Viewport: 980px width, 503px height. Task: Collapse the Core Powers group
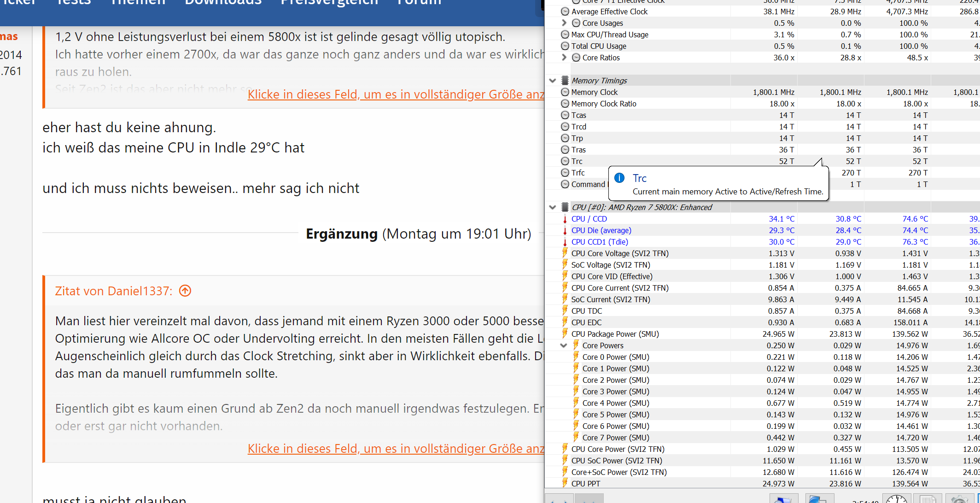click(563, 345)
